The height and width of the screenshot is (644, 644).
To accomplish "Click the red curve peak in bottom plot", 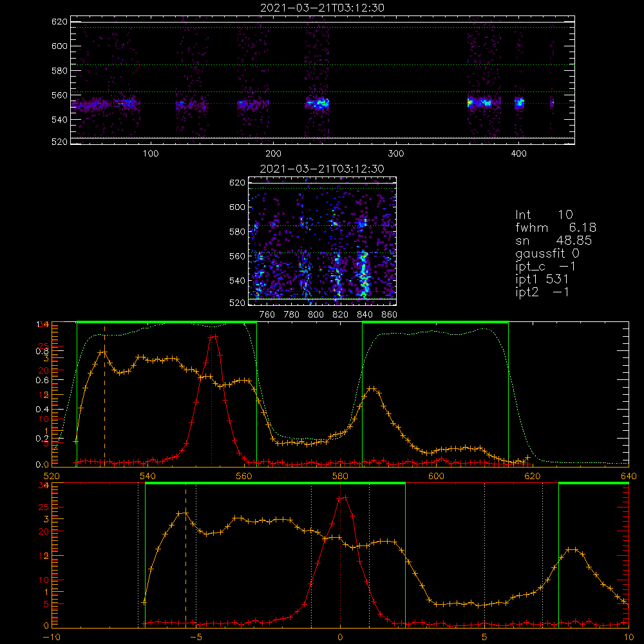I will (x=343, y=497).
